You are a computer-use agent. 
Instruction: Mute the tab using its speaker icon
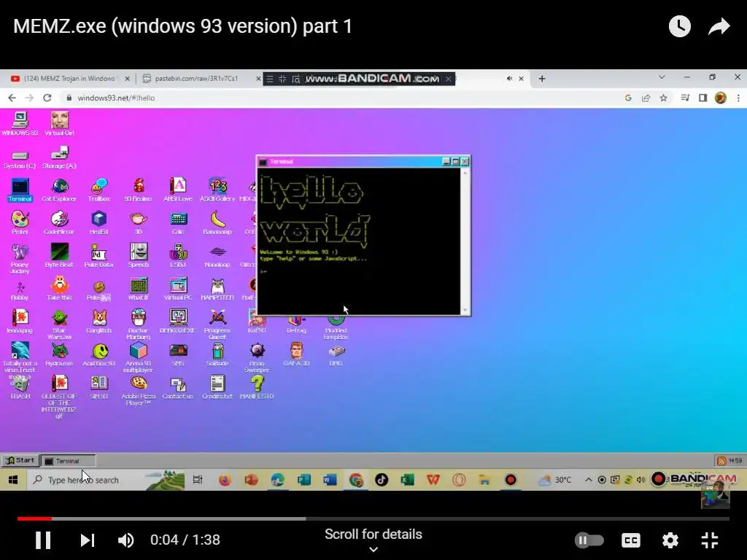click(509, 79)
